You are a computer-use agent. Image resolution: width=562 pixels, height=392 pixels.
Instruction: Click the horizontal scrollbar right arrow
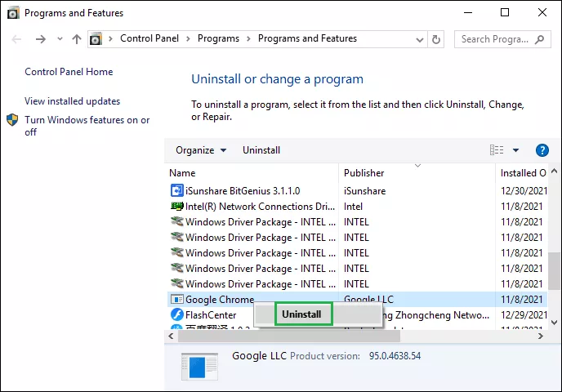tap(541, 336)
